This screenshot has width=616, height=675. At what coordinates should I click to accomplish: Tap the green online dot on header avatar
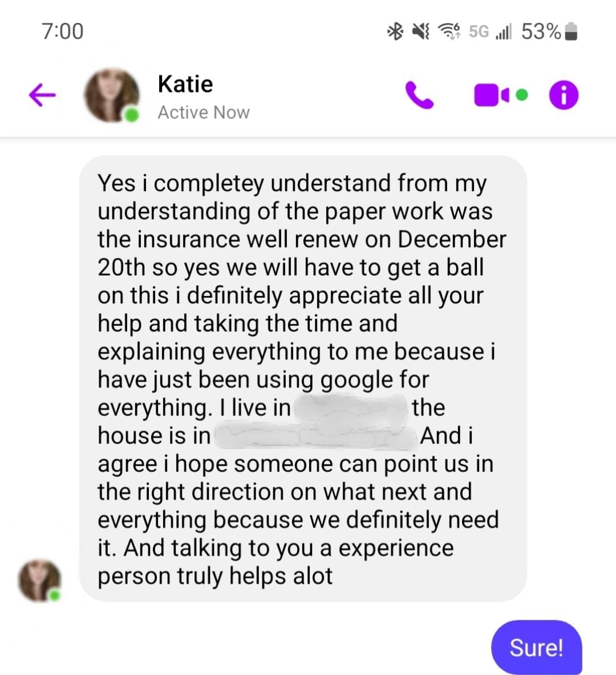pyautogui.click(x=131, y=115)
